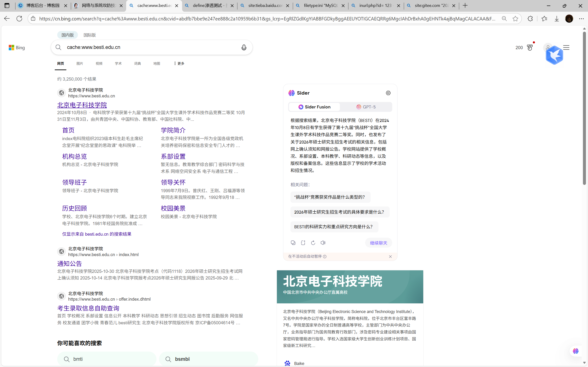Image resolution: width=588 pixels, height=367 pixels.
Task: Open the hamburger menu at top right
Action: [566, 47]
